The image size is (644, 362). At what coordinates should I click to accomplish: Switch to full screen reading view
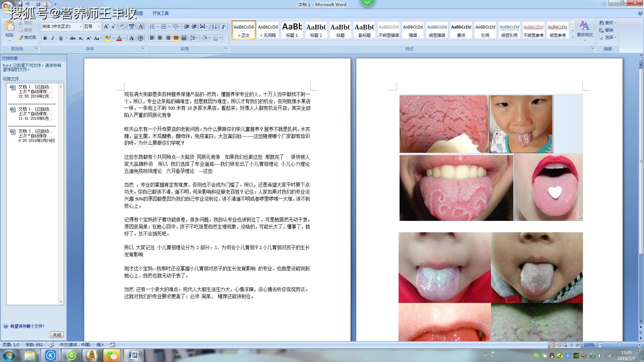coord(559,345)
